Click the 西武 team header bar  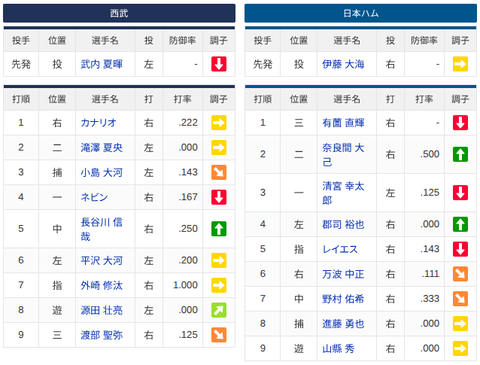point(119,13)
